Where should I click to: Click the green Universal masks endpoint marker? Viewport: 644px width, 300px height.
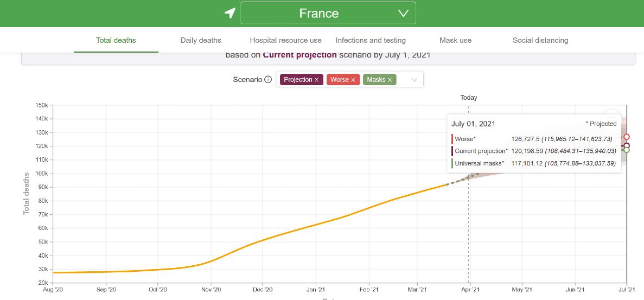coord(627,150)
